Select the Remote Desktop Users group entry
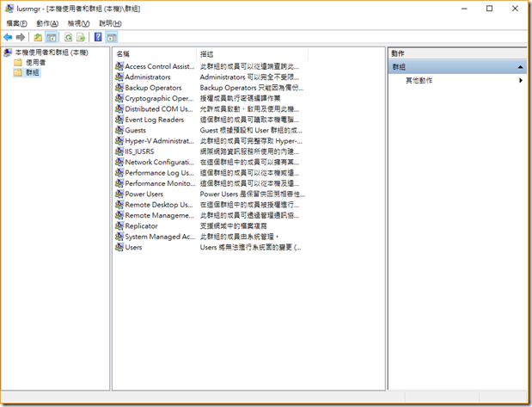The height and width of the screenshot is (407, 532). pyautogui.click(x=158, y=205)
